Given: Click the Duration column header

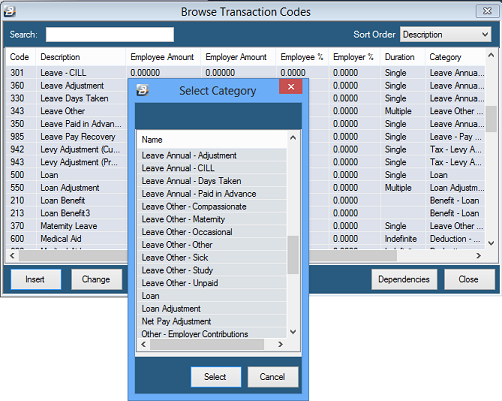Looking at the screenshot, I should (x=403, y=57).
